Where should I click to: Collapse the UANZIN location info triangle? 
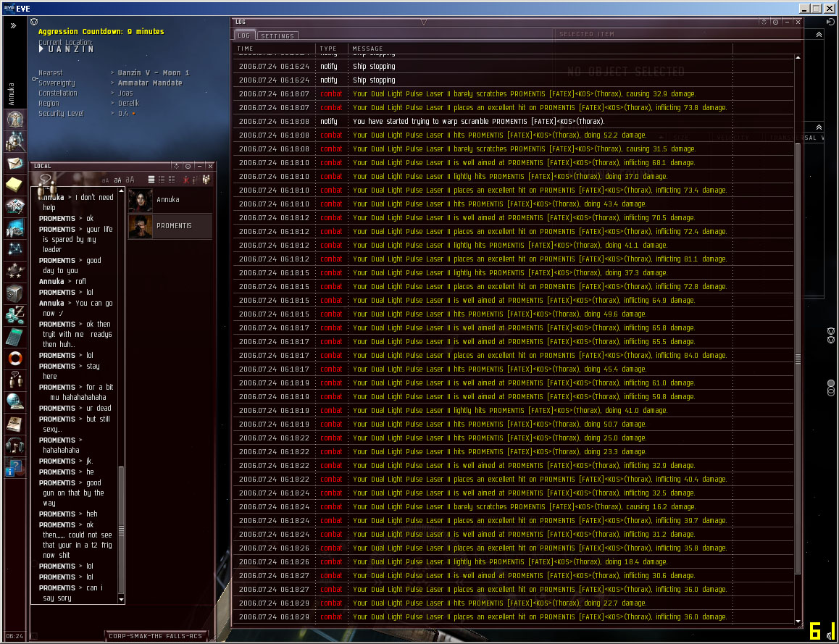point(41,49)
